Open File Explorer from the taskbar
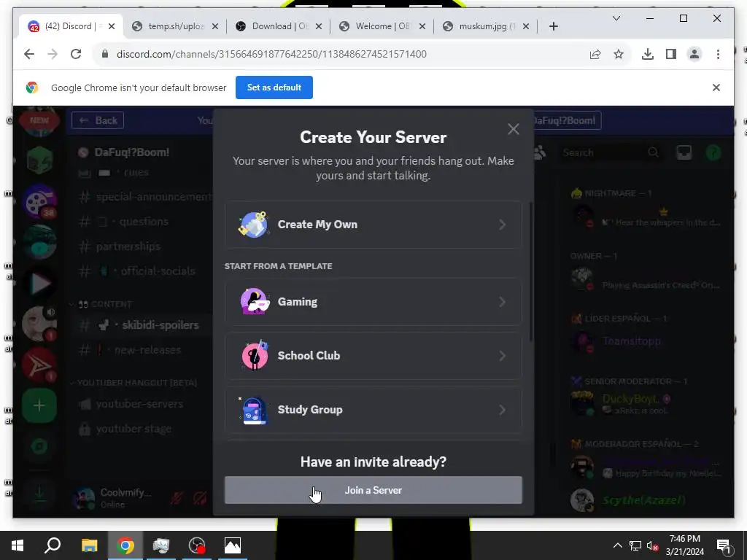 pyautogui.click(x=89, y=545)
